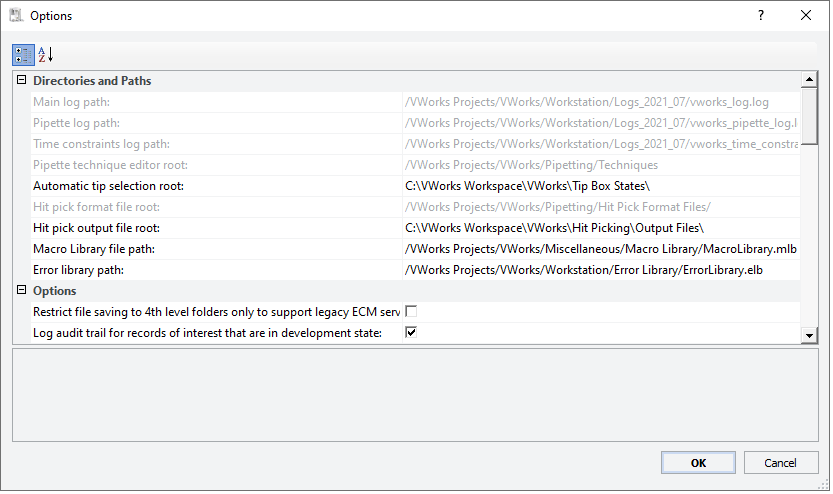833x494 pixels.
Task: Click the scroll down arrow
Action: (x=809, y=335)
